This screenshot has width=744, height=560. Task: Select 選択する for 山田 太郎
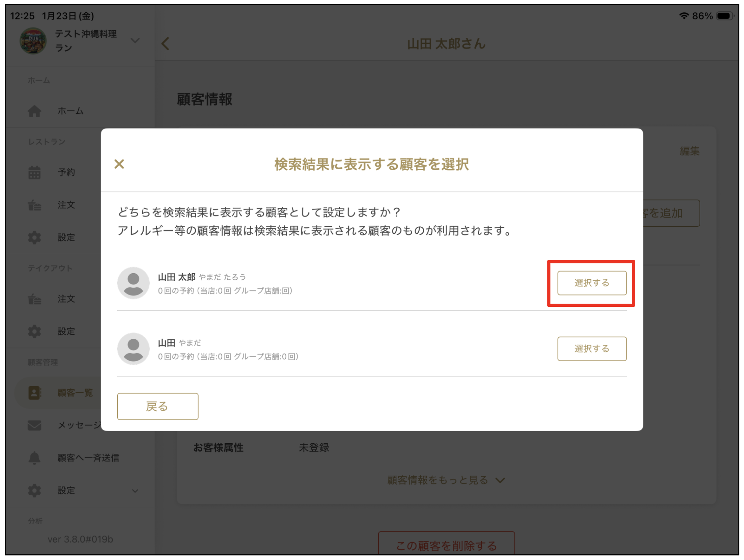(592, 282)
